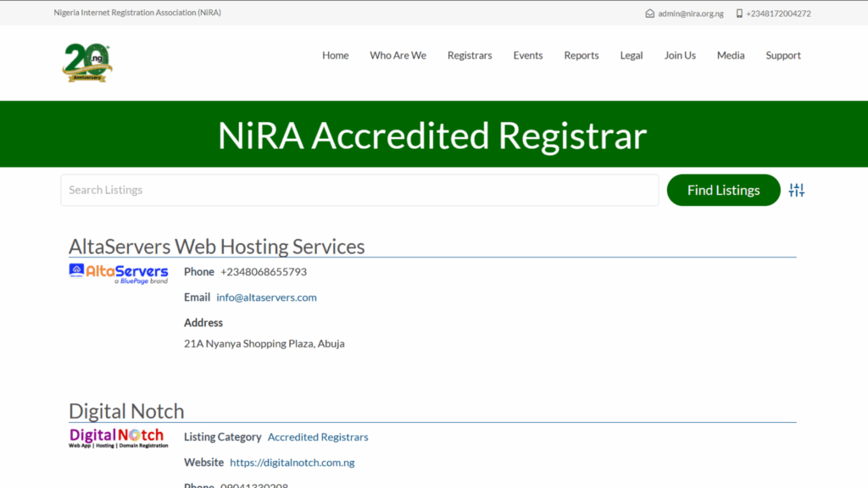Click the NiRA Accredited Registrar heading
This screenshot has width=868, height=488.
(432, 135)
